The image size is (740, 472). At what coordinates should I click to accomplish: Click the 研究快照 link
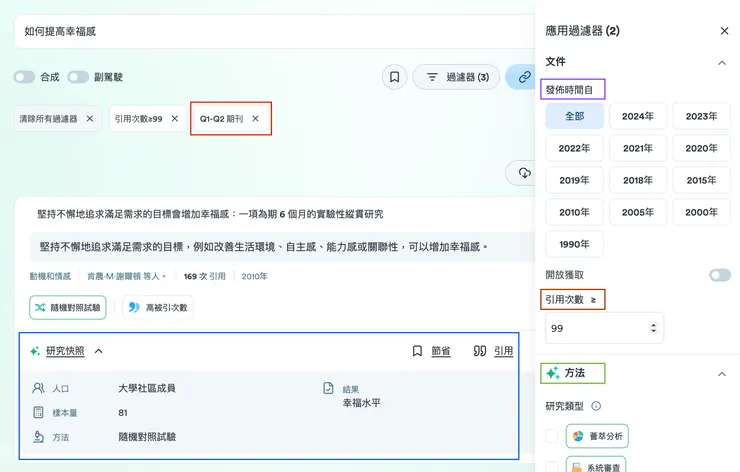pyautogui.click(x=65, y=351)
